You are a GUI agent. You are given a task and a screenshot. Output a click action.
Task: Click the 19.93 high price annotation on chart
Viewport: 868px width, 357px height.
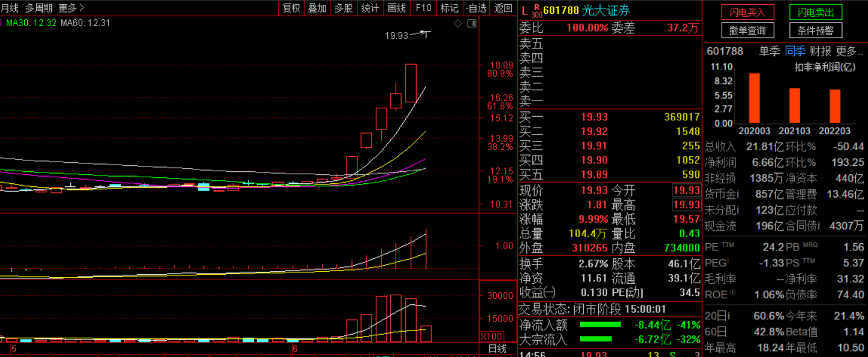click(397, 36)
